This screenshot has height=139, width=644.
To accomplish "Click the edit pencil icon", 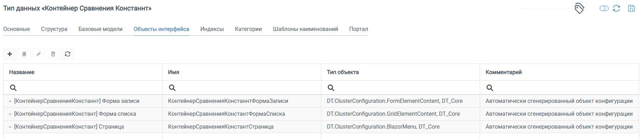I will click(x=39, y=54).
